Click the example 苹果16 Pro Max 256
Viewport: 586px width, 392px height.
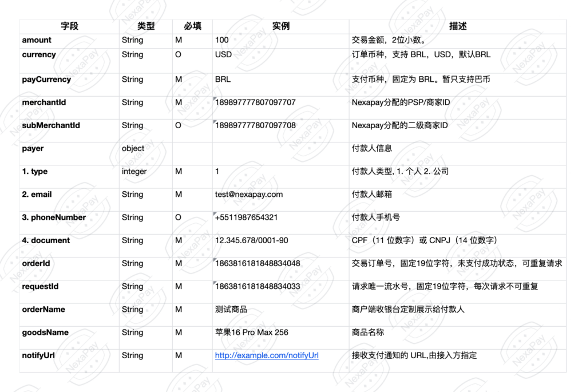point(252,332)
